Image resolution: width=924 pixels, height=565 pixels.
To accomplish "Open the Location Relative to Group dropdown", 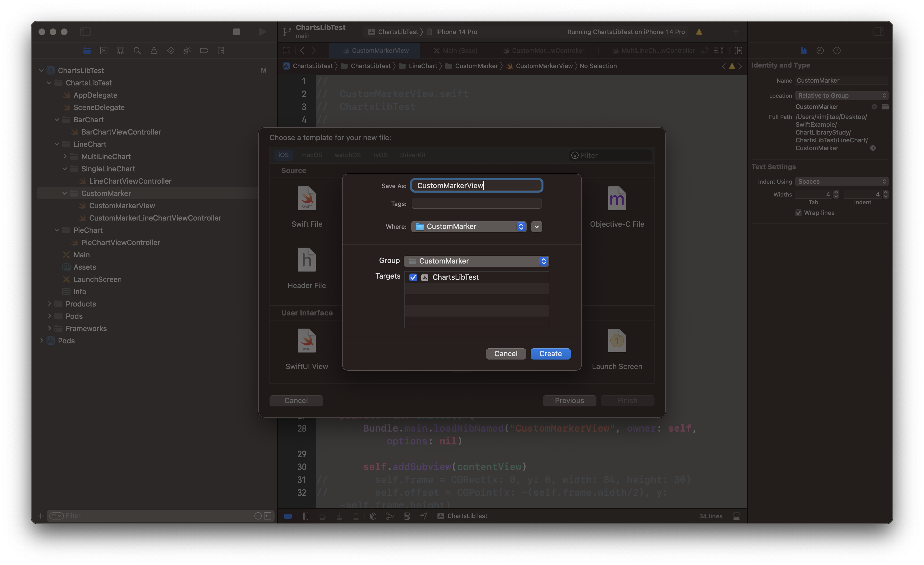I will pos(841,95).
